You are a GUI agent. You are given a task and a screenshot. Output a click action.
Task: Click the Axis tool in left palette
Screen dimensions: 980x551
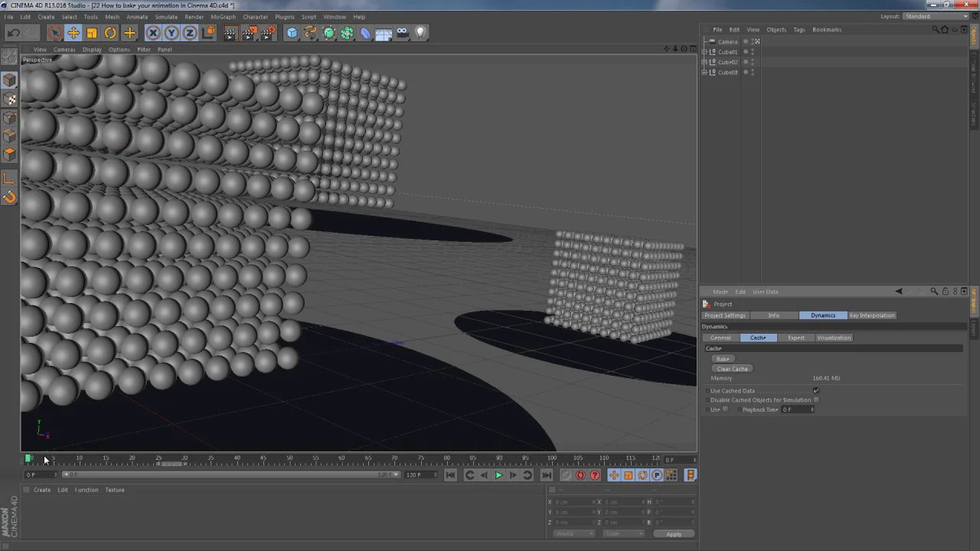click(9, 178)
